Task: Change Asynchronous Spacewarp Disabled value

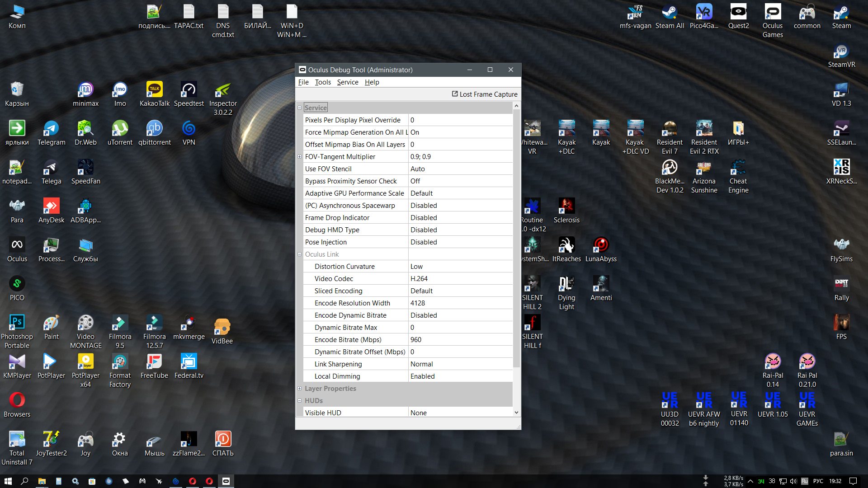Action: [x=460, y=205]
